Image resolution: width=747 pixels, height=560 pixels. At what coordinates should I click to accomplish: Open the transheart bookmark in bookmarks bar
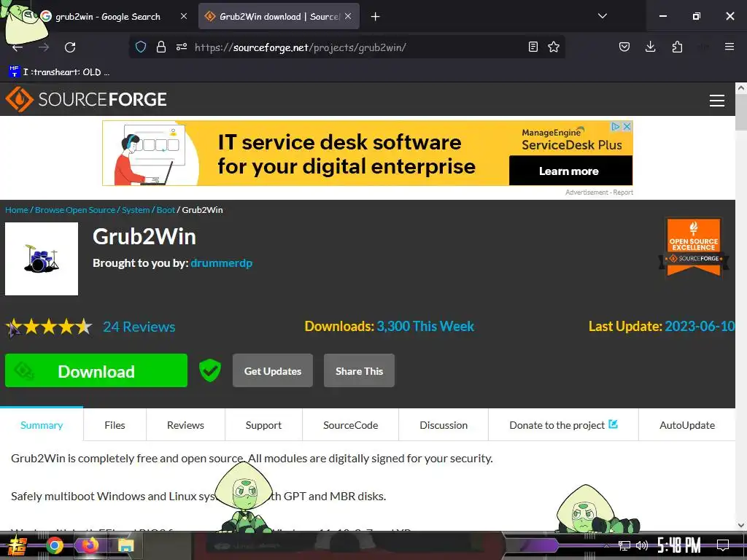coord(59,72)
